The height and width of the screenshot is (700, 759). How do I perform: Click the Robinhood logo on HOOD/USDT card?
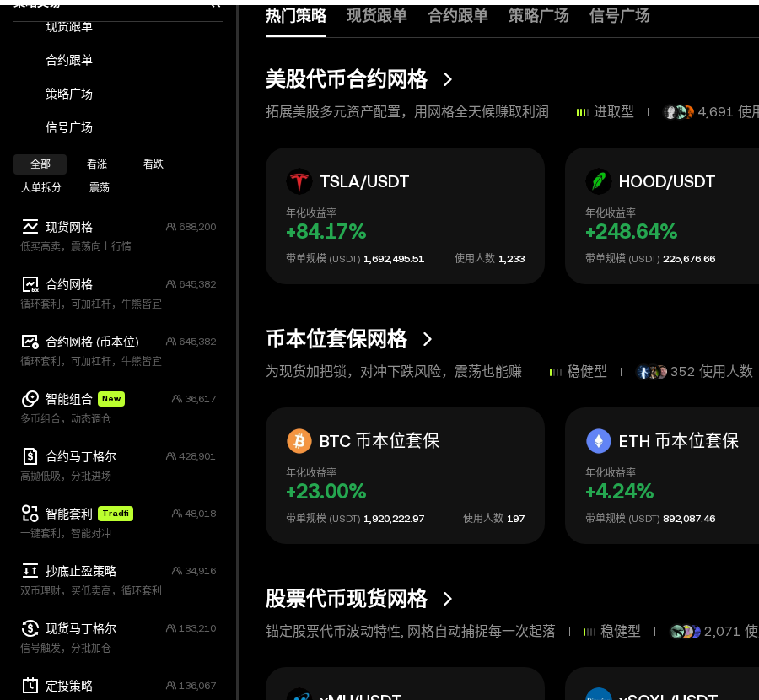(598, 181)
